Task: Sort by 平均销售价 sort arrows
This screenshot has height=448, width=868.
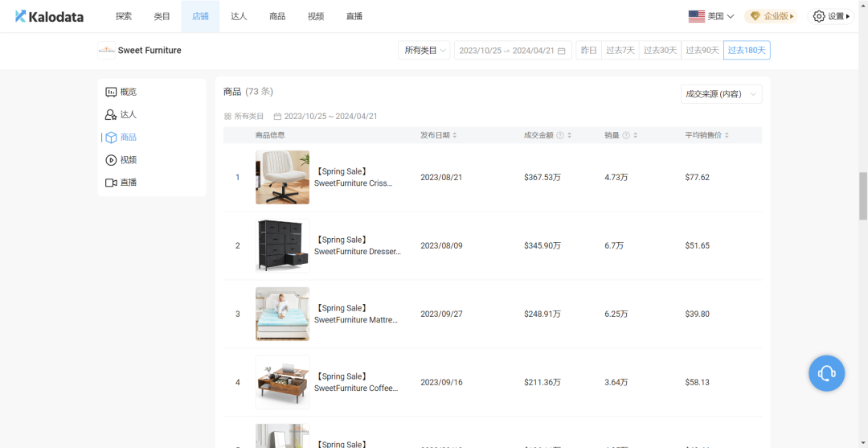Action: [x=727, y=135]
